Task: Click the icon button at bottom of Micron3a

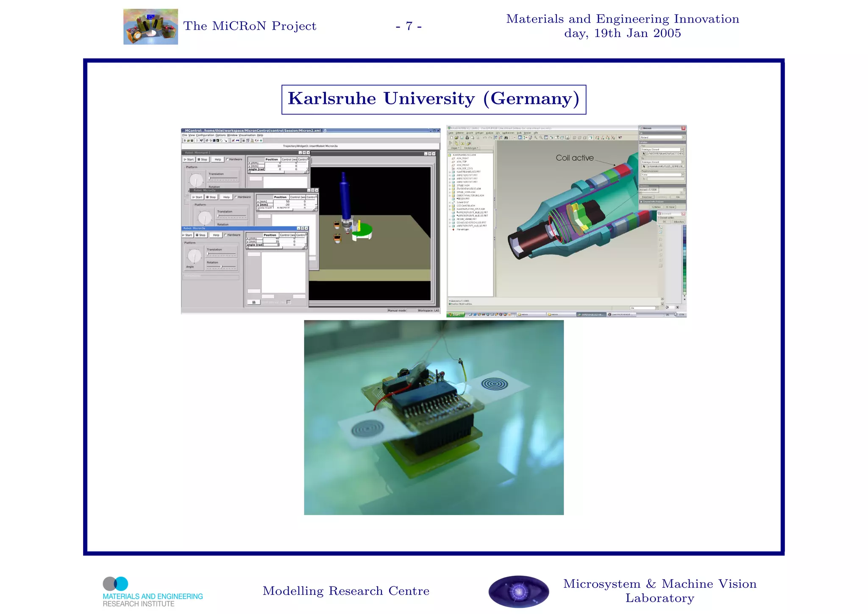Action: click(x=253, y=302)
